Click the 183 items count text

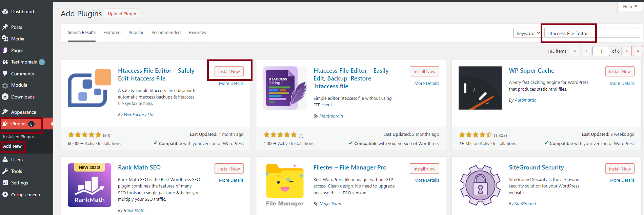click(x=557, y=51)
